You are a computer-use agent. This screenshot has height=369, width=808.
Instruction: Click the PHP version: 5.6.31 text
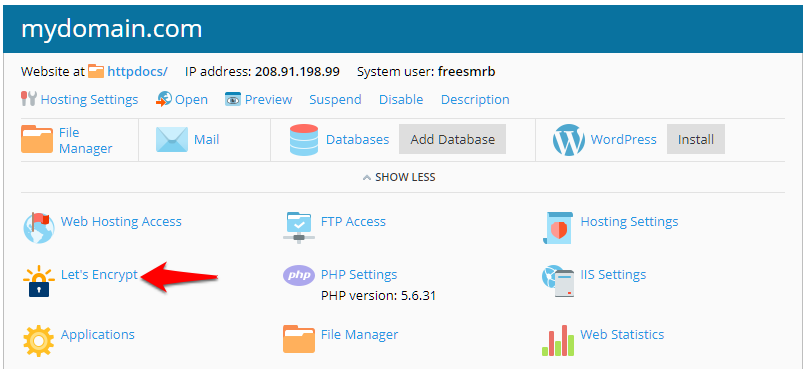378,296
